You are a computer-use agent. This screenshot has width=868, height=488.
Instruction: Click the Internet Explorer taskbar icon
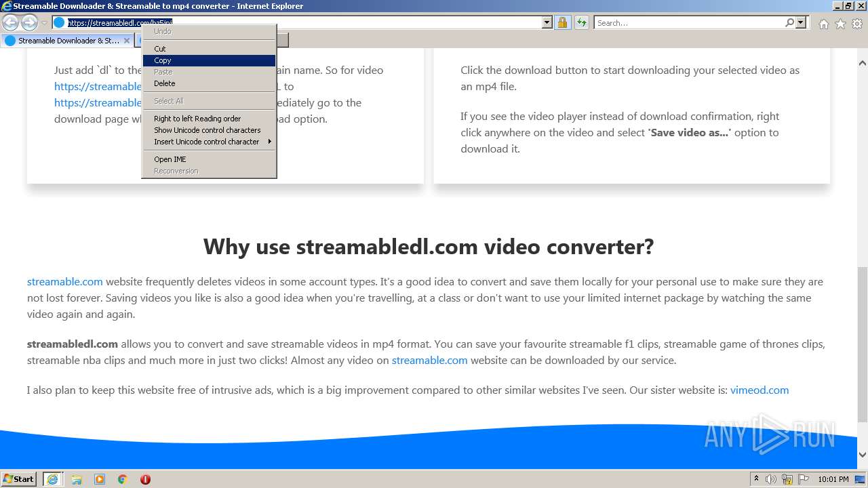pos(52,479)
